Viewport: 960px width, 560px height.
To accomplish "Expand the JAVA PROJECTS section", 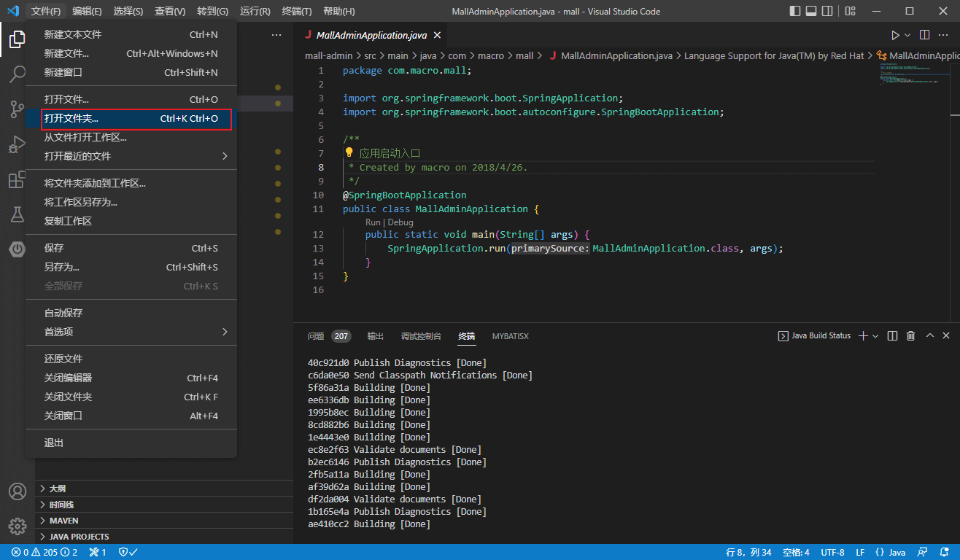I will (164, 537).
